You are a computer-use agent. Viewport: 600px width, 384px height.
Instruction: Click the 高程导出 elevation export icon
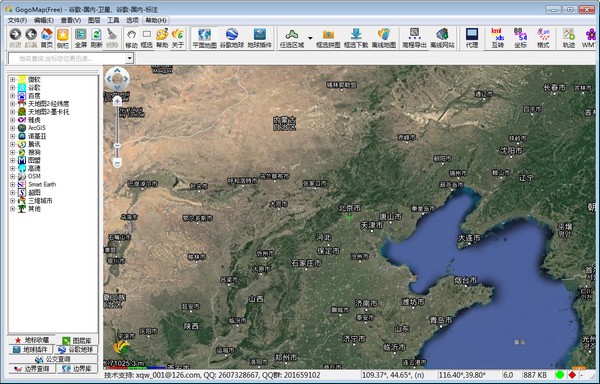pyautogui.click(x=414, y=38)
